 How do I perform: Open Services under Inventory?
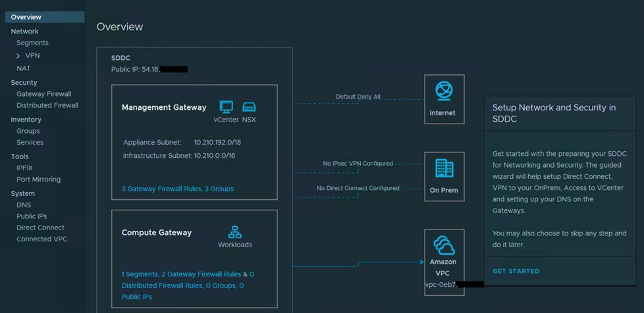30,142
